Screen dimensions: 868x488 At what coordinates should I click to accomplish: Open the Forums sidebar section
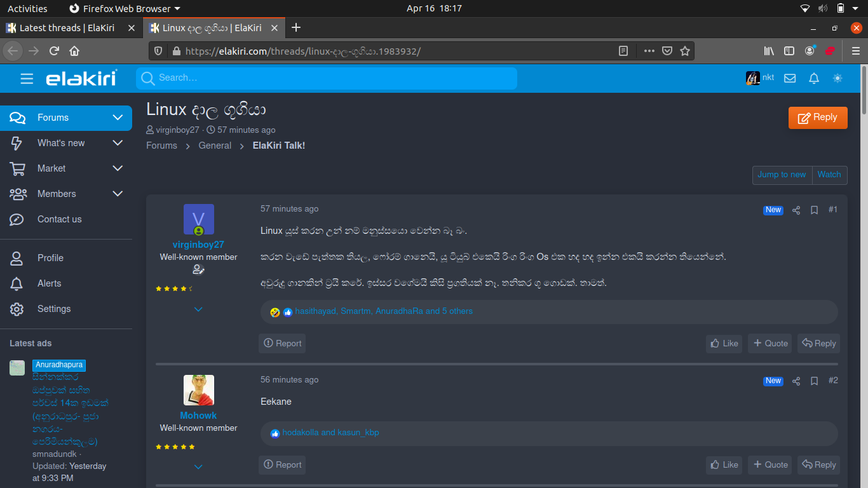click(53, 118)
